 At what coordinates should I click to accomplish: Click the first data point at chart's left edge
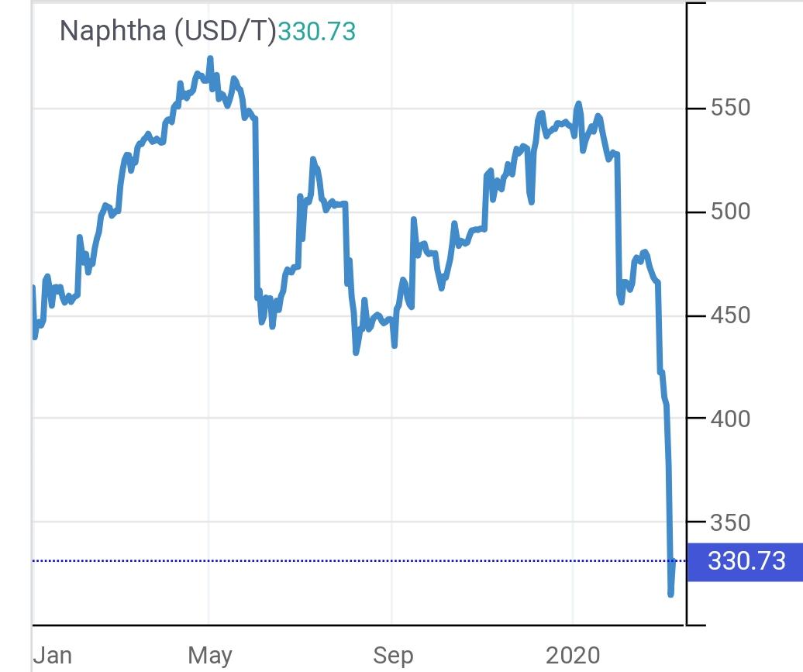pos(34,288)
